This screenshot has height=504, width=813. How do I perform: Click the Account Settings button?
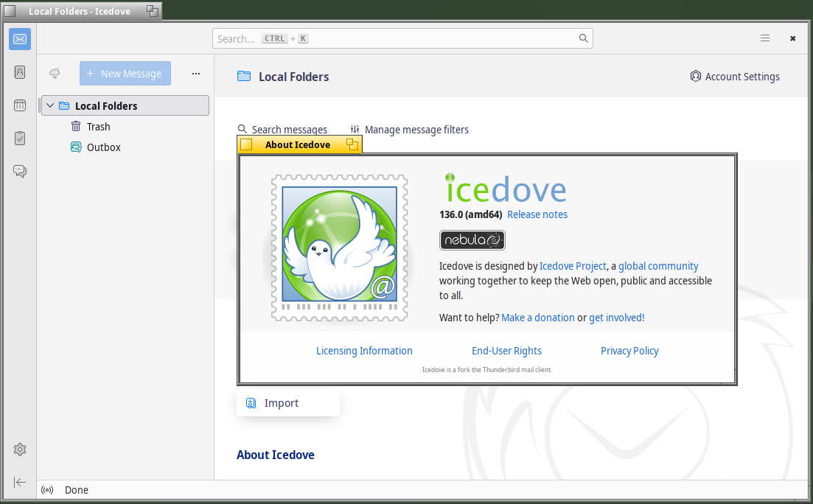(735, 76)
